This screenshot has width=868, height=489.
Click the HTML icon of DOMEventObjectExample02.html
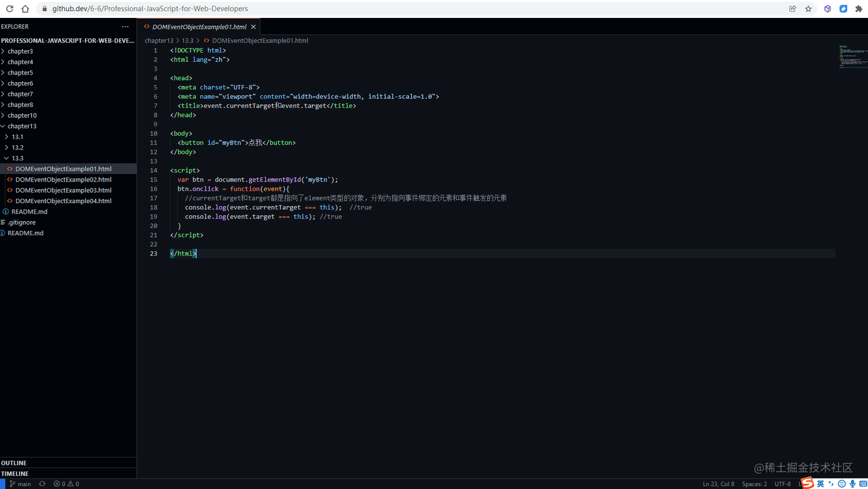tap(10, 179)
